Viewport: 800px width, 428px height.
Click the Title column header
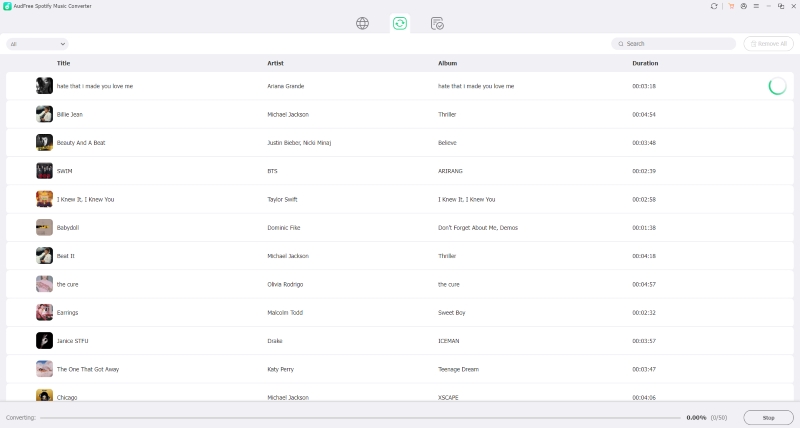(x=63, y=63)
